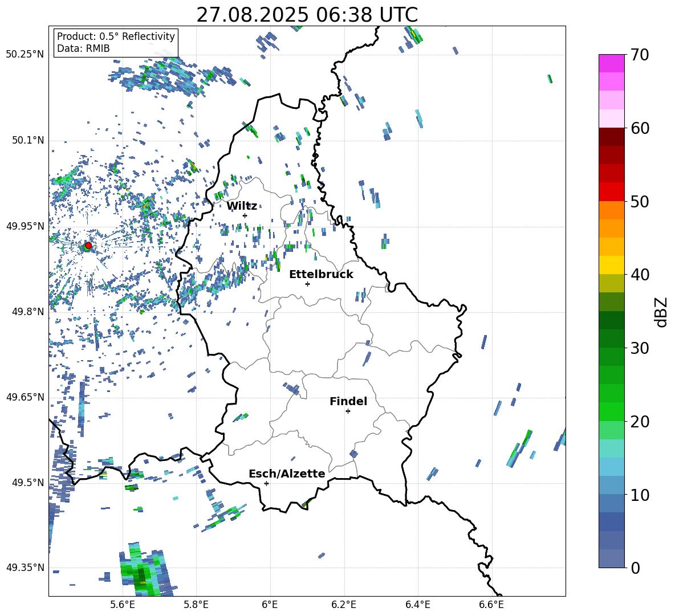Click the turquoise colorbar segment below 20
This screenshot has width=675, height=616.
[x=611, y=448]
